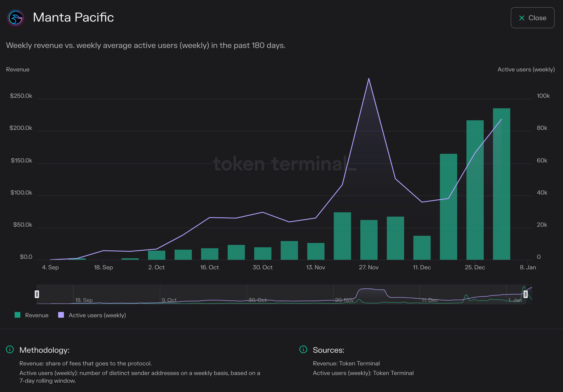Click the active users peak at 27. Nov
Viewport: 563px width, 392px height.
(x=368, y=79)
